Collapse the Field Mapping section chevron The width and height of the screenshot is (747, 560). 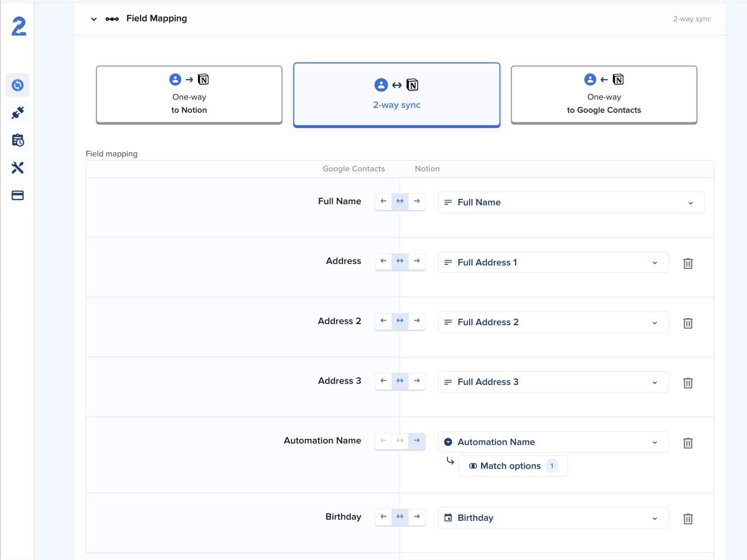(94, 19)
